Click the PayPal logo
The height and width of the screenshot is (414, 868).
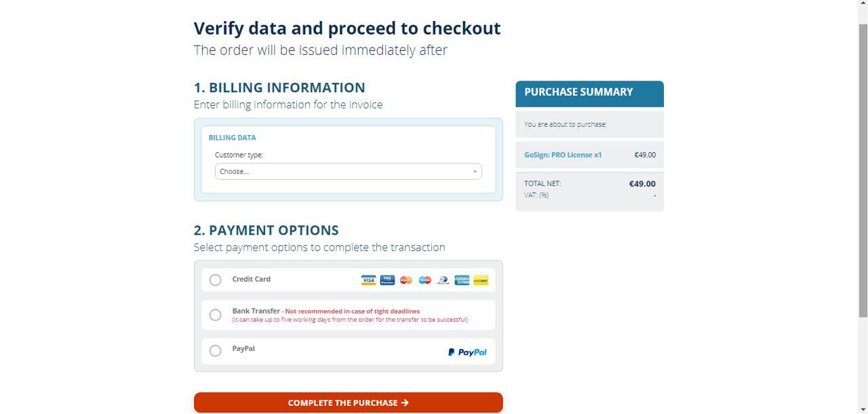pos(467,352)
